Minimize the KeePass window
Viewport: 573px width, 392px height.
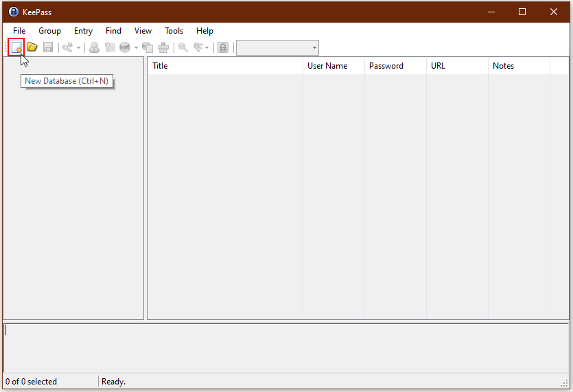tap(491, 12)
